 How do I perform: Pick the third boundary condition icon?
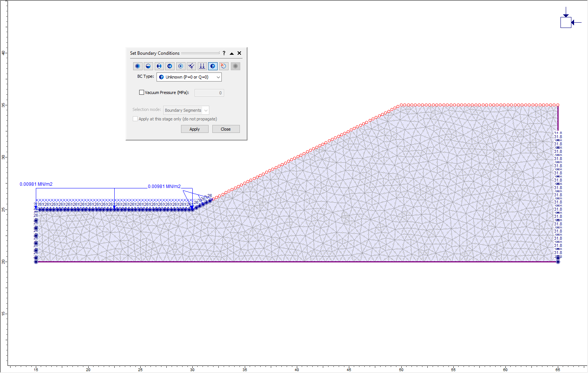(x=159, y=66)
